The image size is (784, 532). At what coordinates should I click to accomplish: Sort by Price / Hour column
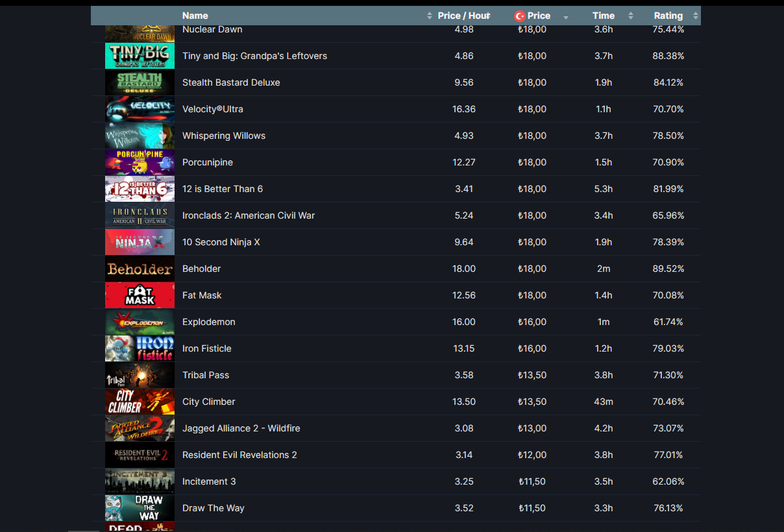(464, 16)
